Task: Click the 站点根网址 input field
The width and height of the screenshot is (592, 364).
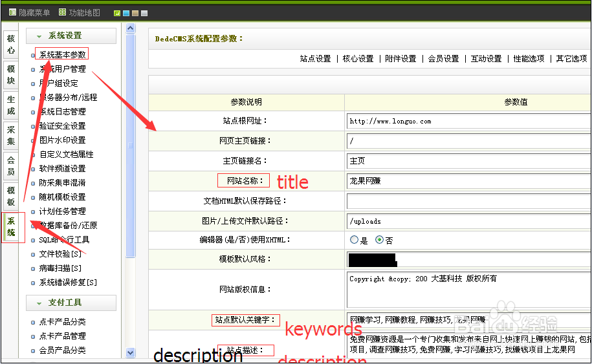Action: [x=469, y=121]
